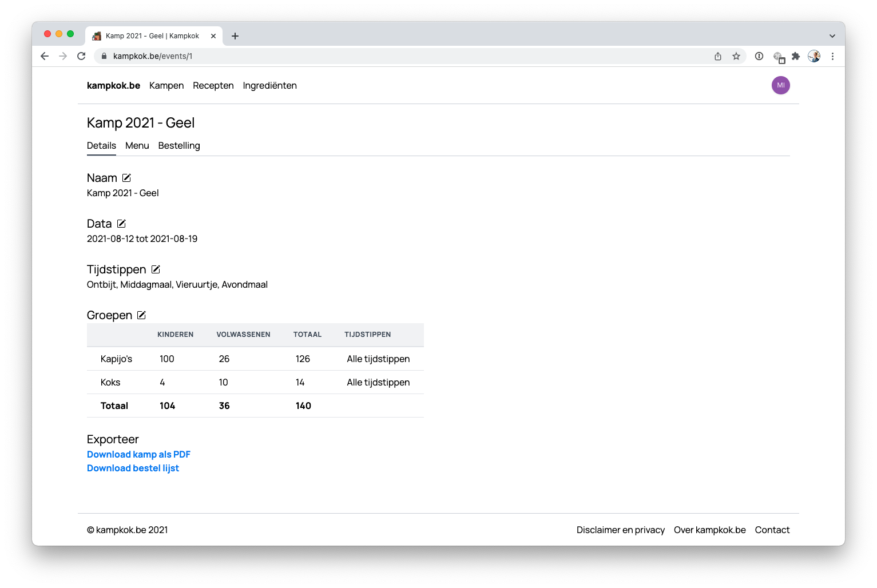877x588 pixels.
Task: Click the bold Totaal row label
Action: (x=114, y=406)
